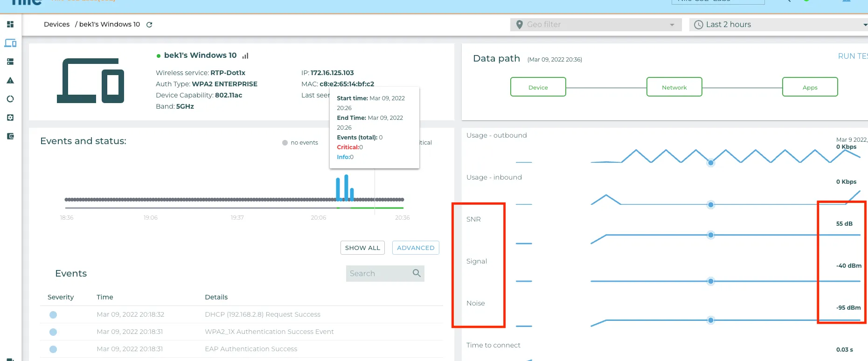This screenshot has height=361, width=868.
Task: Click Band 5GHz value
Action: pos(185,106)
